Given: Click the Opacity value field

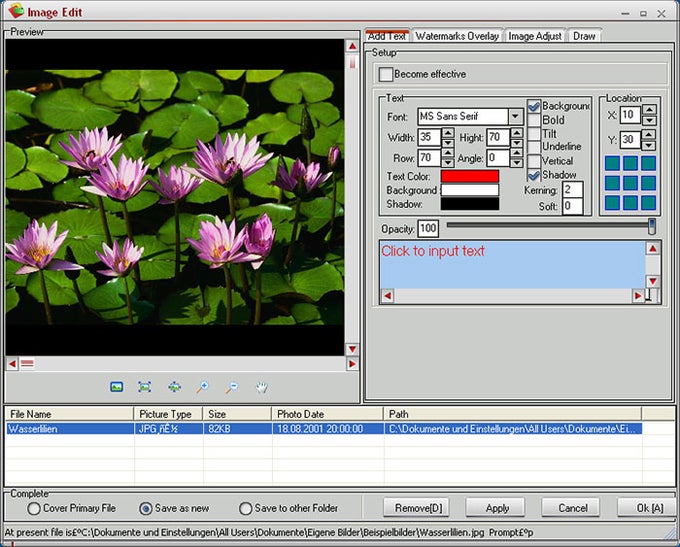Looking at the screenshot, I should 428,229.
